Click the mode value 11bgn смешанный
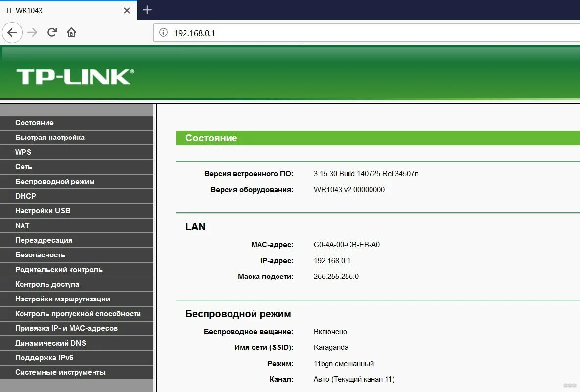The height and width of the screenshot is (392, 580). pyautogui.click(x=344, y=364)
